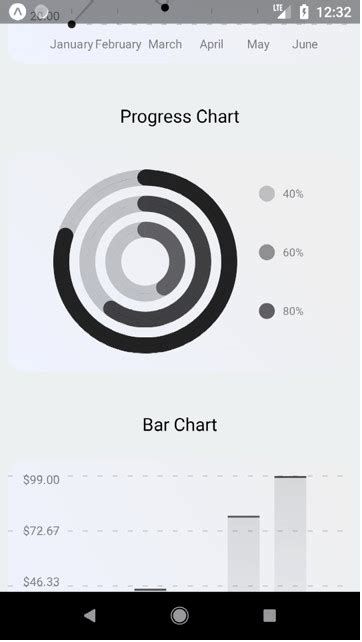Tap the line chart point above January
This screenshot has height=642, width=362.
(72, 24)
